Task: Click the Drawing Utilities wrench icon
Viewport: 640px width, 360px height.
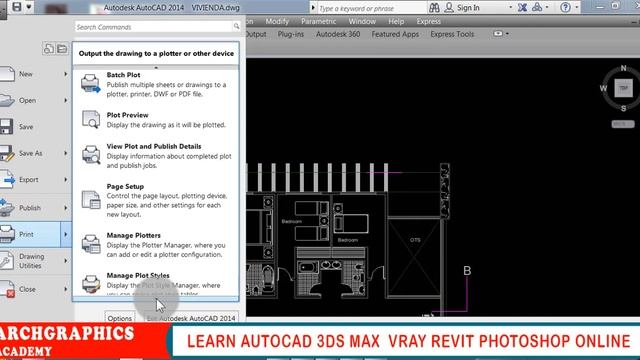Action: 7,261
